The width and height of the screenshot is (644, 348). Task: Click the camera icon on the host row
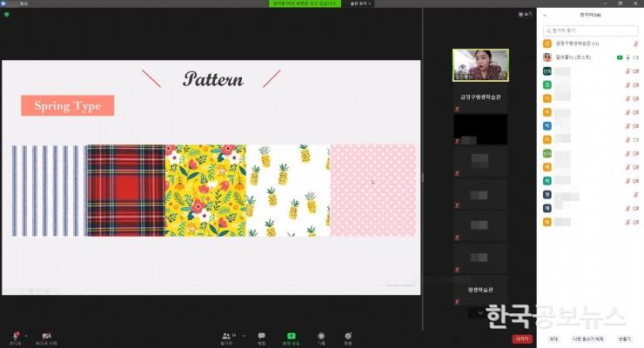coord(636,57)
